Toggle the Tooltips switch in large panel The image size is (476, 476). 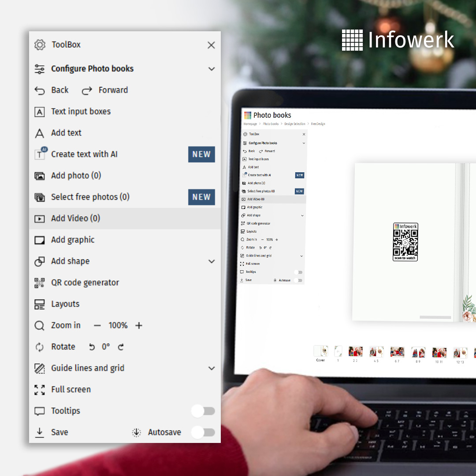203,411
